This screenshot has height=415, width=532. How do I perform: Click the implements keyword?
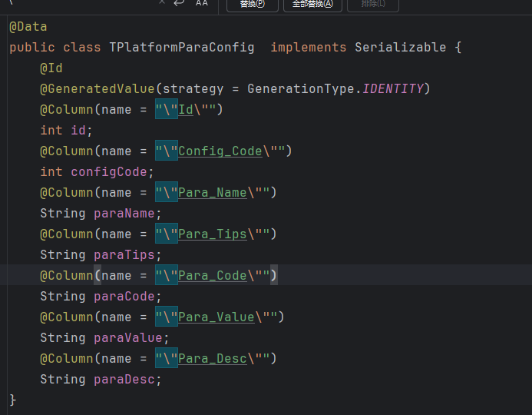[309, 48]
